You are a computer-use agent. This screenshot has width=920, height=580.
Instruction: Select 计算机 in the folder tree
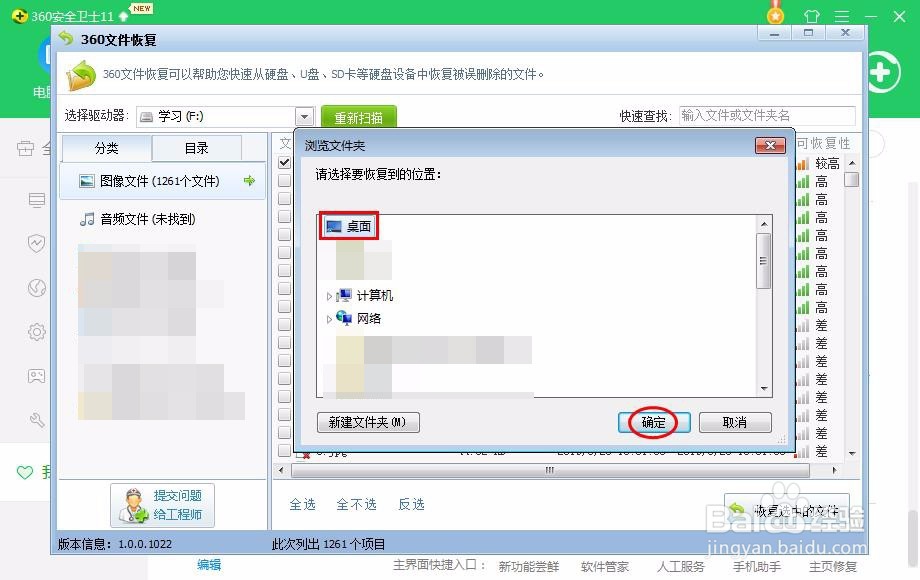374,296
